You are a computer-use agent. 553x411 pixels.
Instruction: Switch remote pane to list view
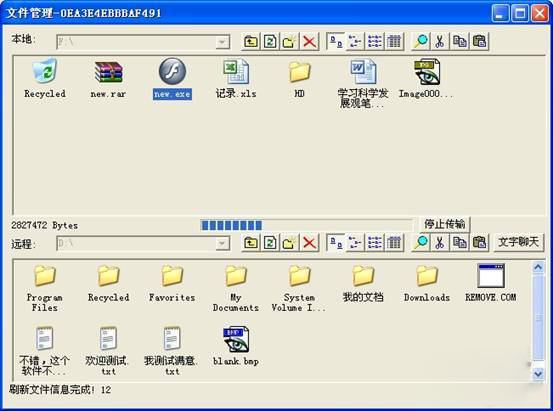tap(375, 242)
